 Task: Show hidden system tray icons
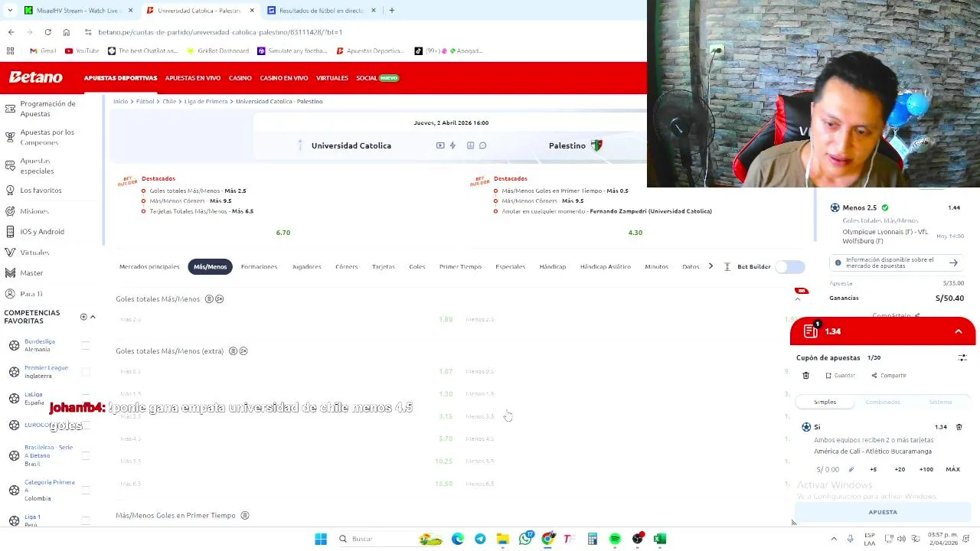[834, 539]
